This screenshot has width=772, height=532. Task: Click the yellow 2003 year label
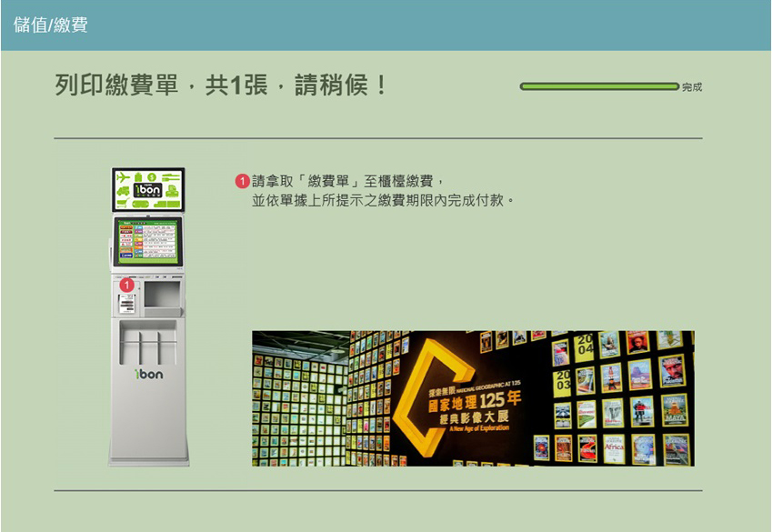pyautogui.click(x=563, y=382)
